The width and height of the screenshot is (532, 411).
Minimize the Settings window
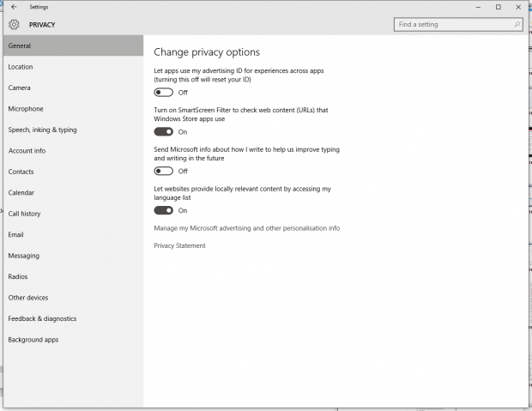tap(478, 7)
